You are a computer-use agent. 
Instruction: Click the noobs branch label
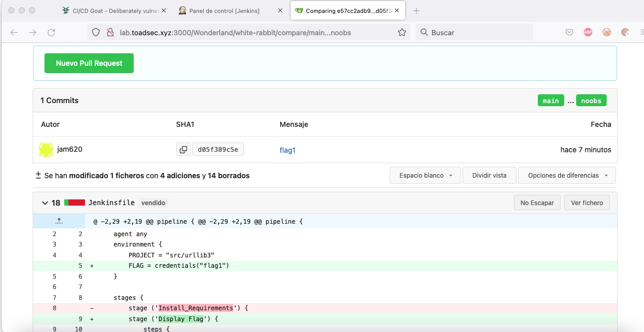coord(591,100)
